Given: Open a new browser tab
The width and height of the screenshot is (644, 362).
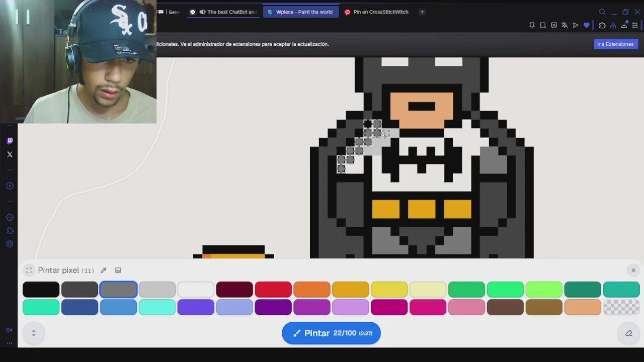Looking at the screenshot, I should click(422, 12).
